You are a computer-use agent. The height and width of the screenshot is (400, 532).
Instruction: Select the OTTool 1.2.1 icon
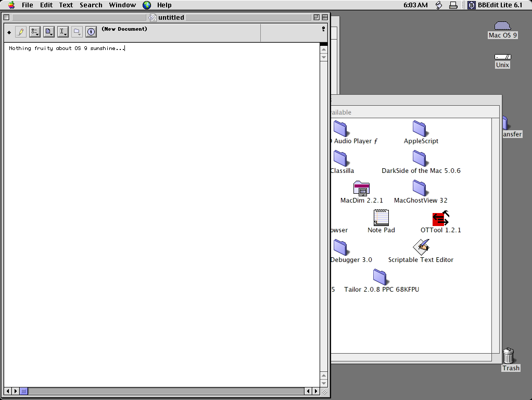point(440,218)
